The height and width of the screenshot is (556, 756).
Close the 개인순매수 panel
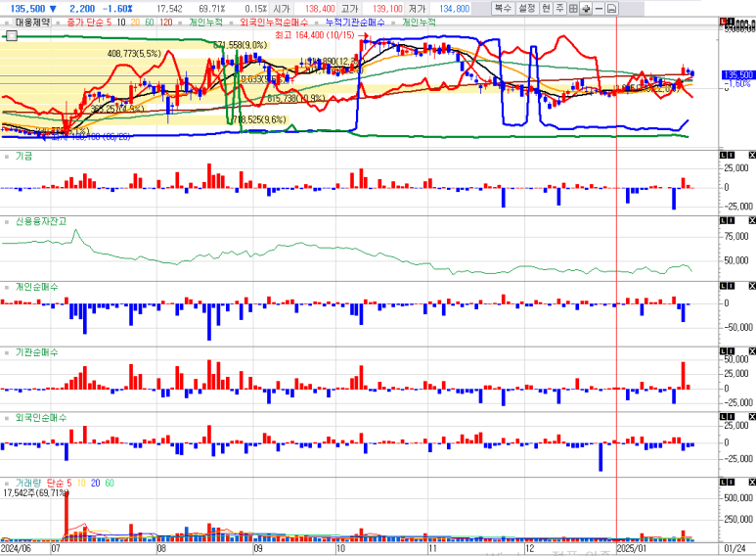point(752,286)
